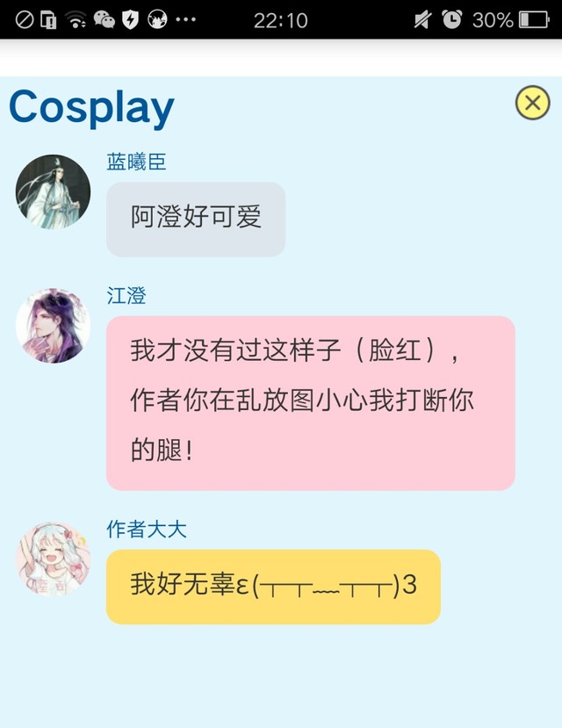This screenshot has height=728, width=562.
Task: Tap the SIM card alert icon
Action: [48, 20]
